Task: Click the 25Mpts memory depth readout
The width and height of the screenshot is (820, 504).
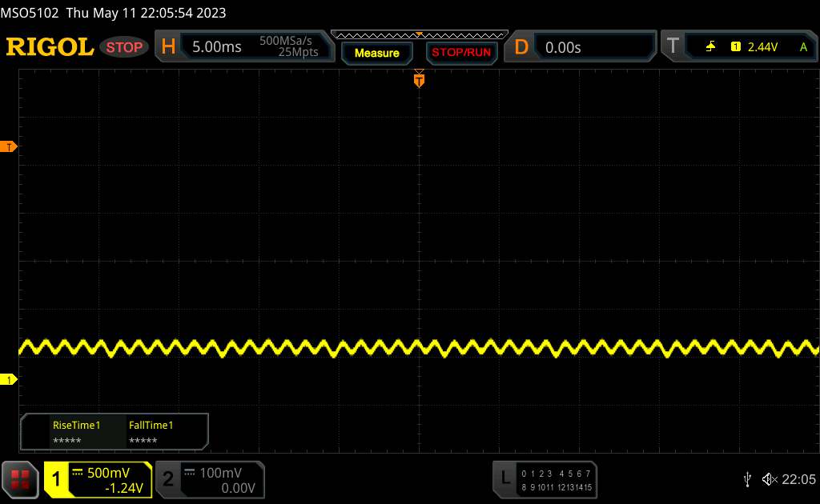Action: pos(298,52)
